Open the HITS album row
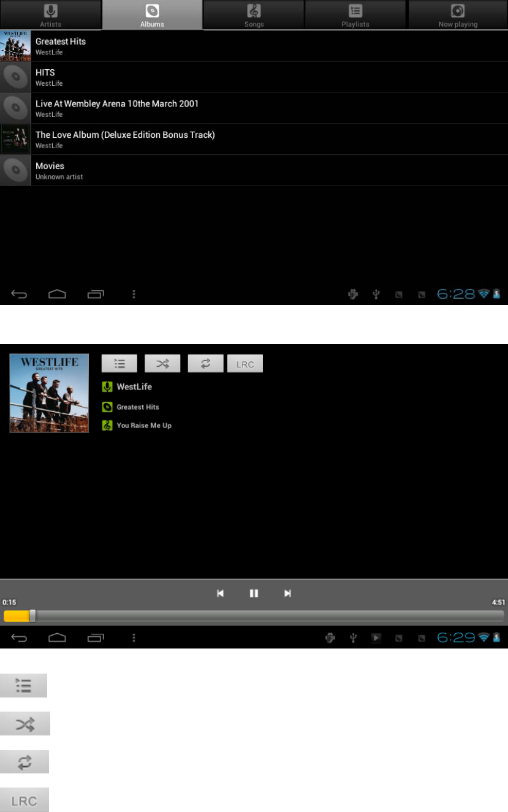508x812 pixels. pos(254,77)
